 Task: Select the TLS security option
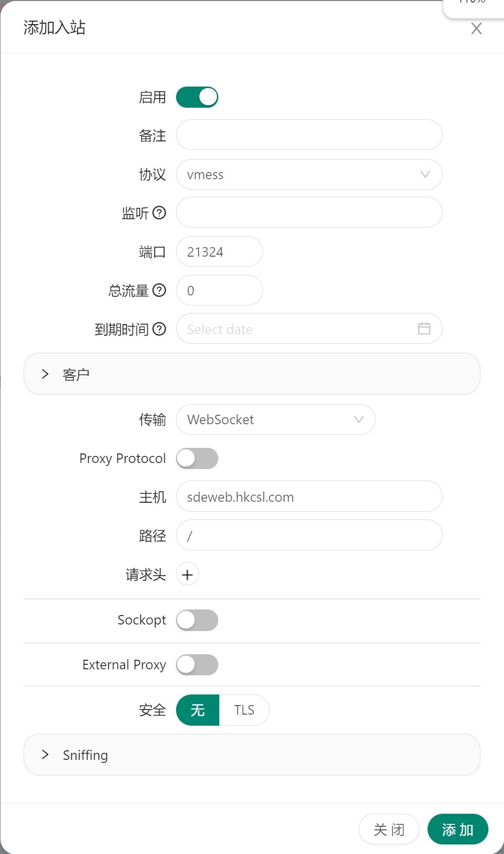click(244, 710)
